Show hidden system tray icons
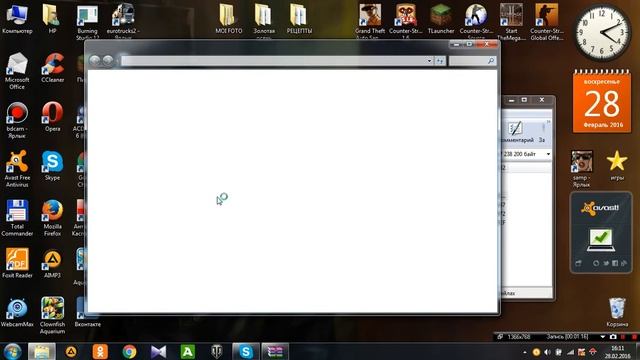Image resolution: width=640 pixels, height=360 pixels. pyautogui.click(x=524, y=352)
